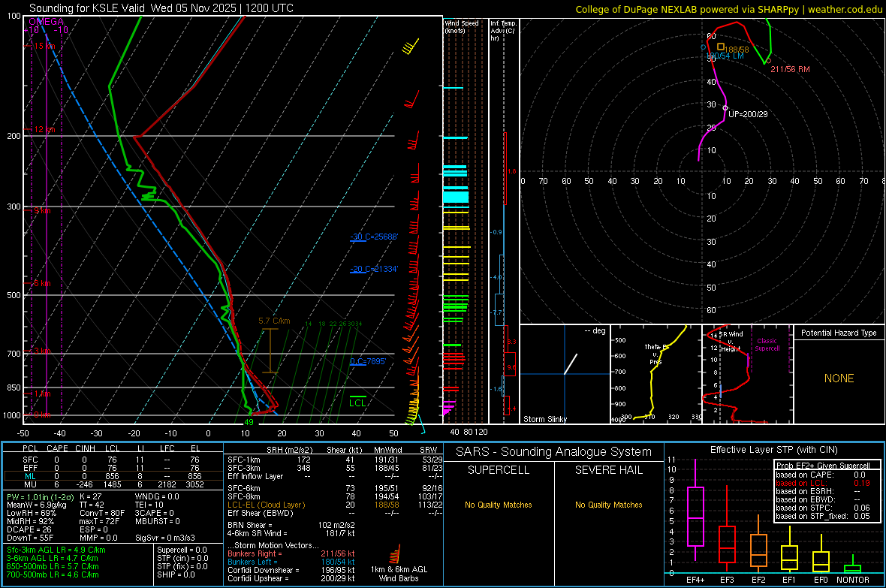
Task: Click the '12 km' height marker label
Action: pos(45,129)
